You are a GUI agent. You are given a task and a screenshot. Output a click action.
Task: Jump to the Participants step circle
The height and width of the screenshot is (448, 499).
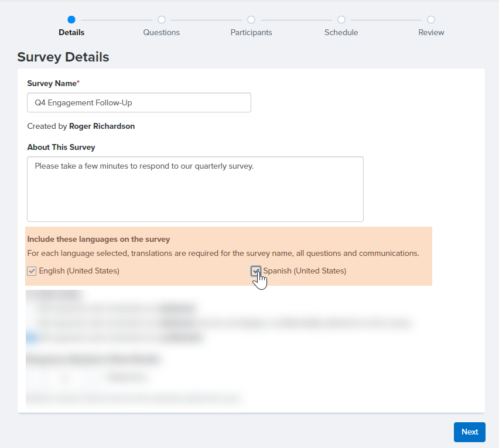click(251, 18)
